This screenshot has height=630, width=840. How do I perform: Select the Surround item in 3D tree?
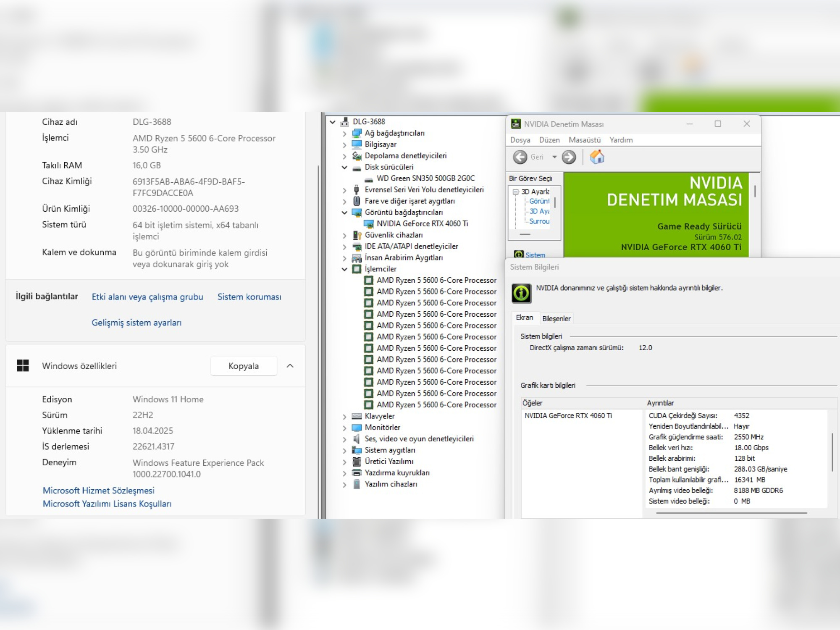tap(539, 221)
